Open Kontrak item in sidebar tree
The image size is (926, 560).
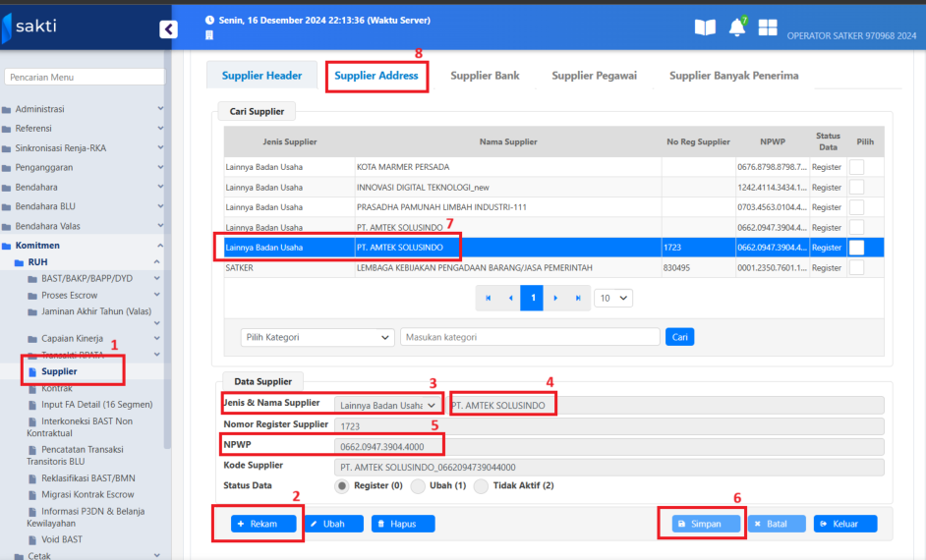57,388
